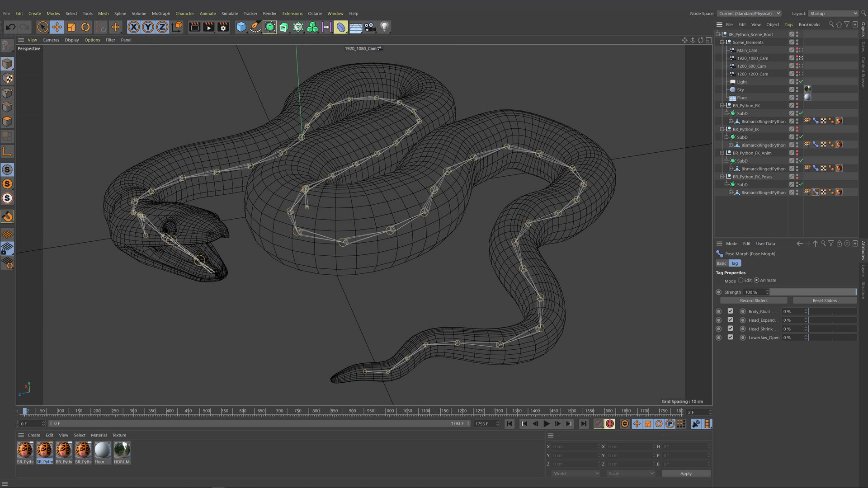
Task: Open the MoGraph menu
Action: pos(161,14)
